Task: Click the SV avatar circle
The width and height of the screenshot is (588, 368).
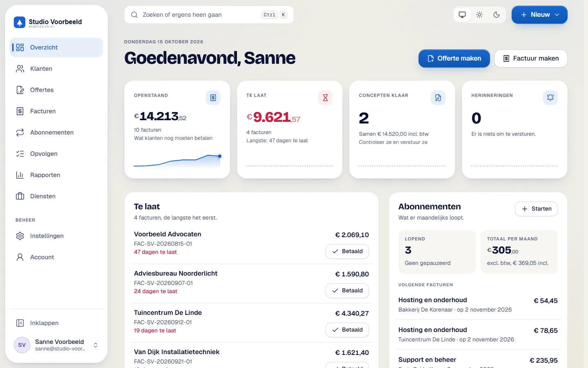Action: coord(22,345)
